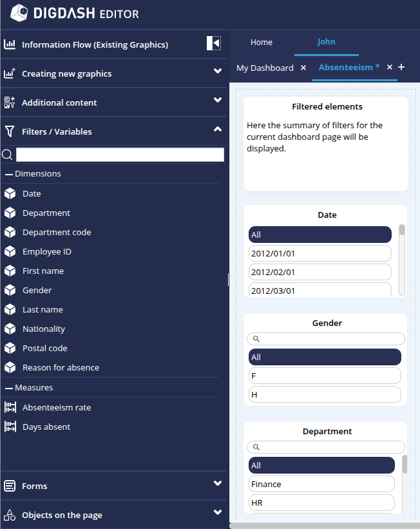Collapse the Dimensions group
Viewport: 420px width, 529px height.
(x=9, y=174)
